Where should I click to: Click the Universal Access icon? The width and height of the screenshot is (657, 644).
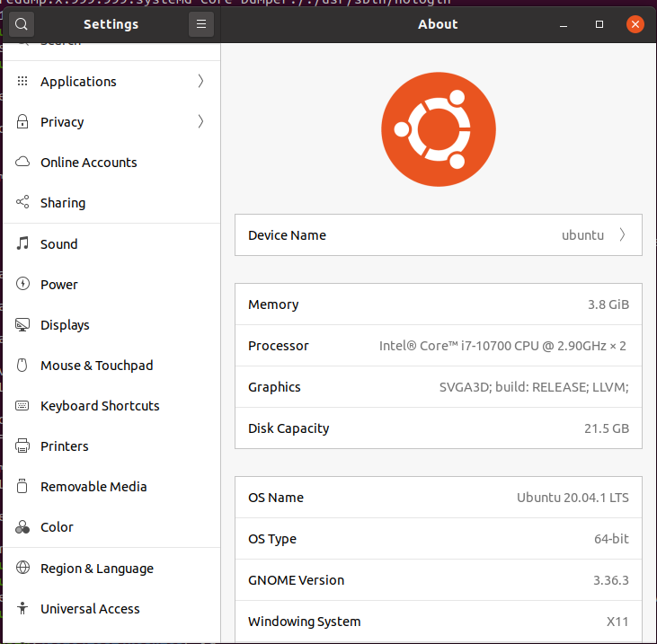(22, 609)
